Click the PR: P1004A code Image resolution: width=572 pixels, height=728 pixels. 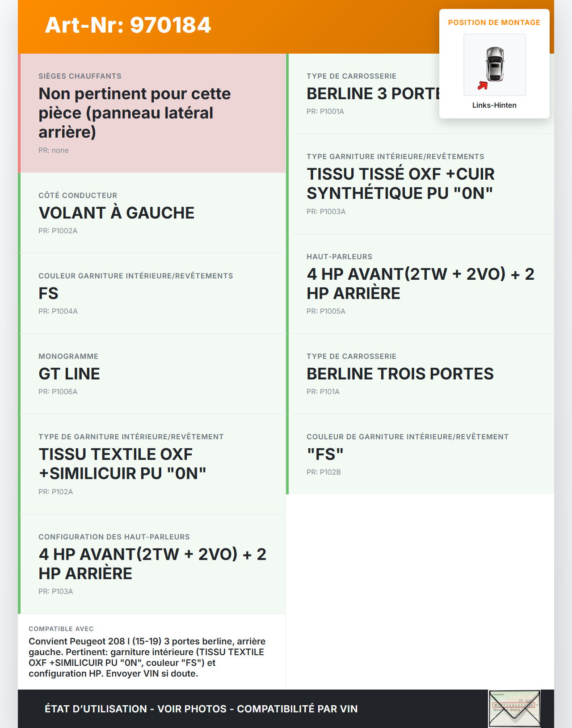point(58,311)
